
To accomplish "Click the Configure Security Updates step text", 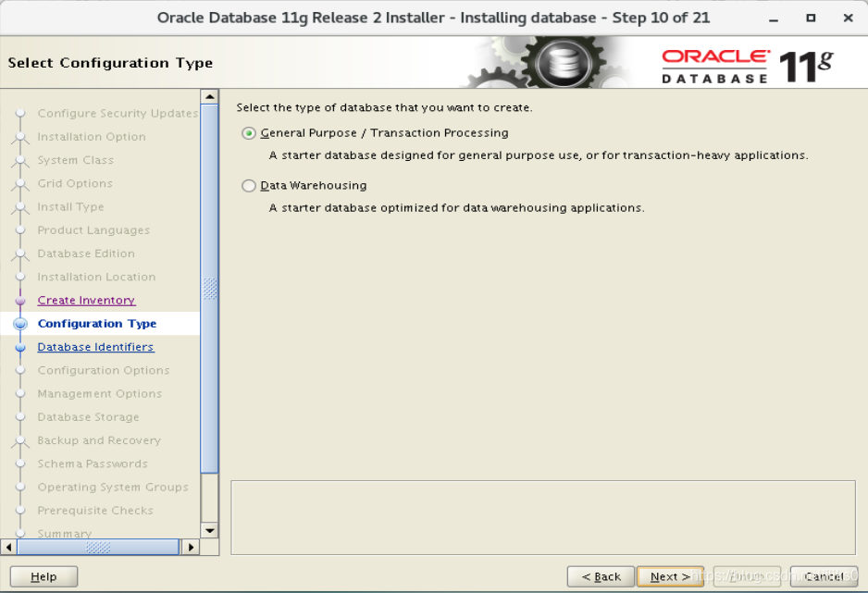I will click(x=118, y=113).
